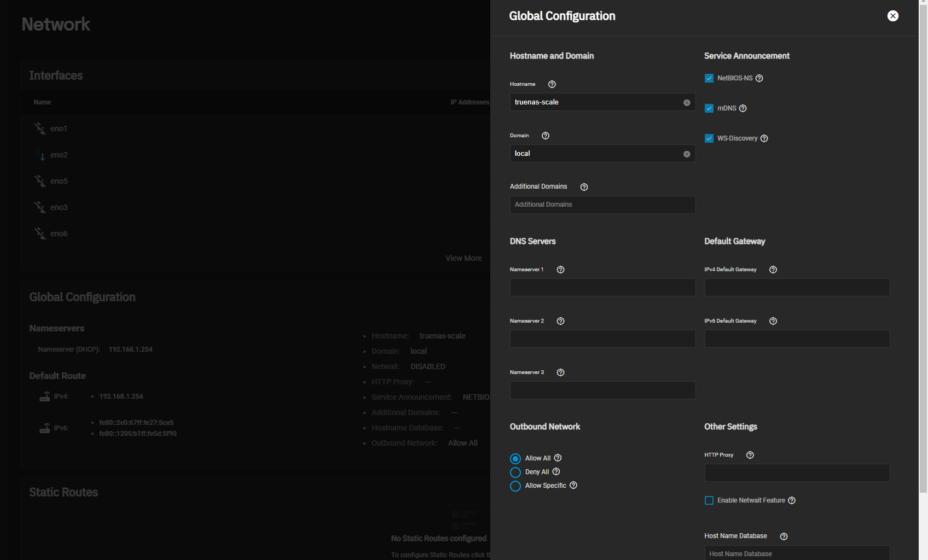928x560 pixels.
Task: Select the Deny All radio button
Action: coord(515,472)
